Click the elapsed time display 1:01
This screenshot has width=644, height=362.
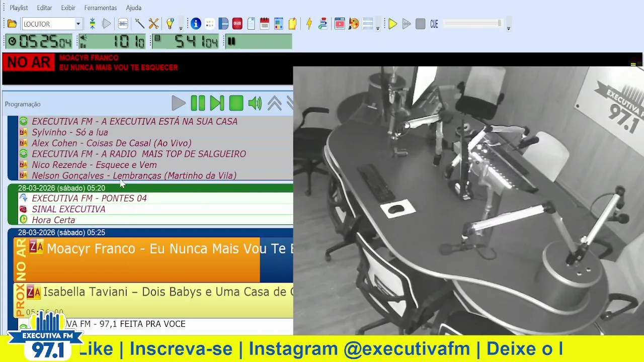pos(112,41)
